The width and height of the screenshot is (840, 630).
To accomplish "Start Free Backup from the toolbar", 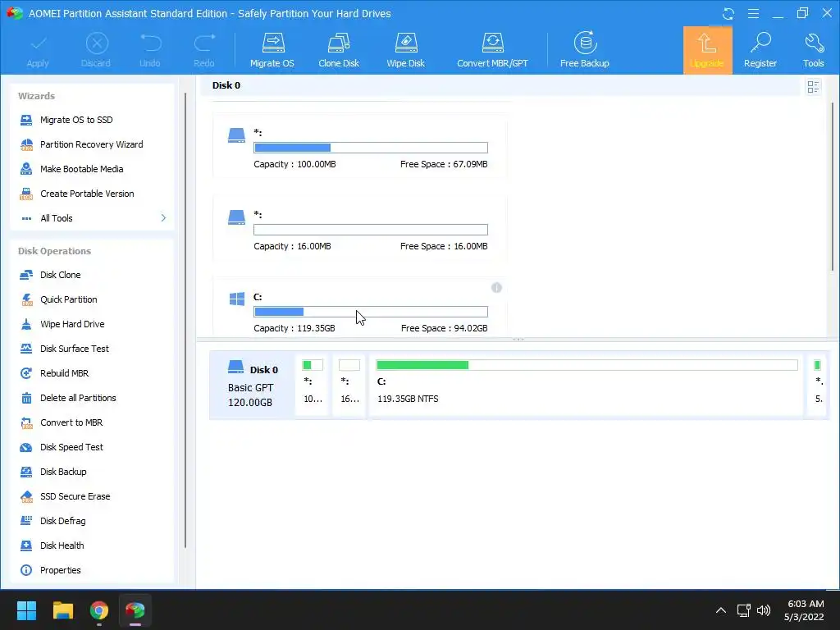I will pos(584,50).
